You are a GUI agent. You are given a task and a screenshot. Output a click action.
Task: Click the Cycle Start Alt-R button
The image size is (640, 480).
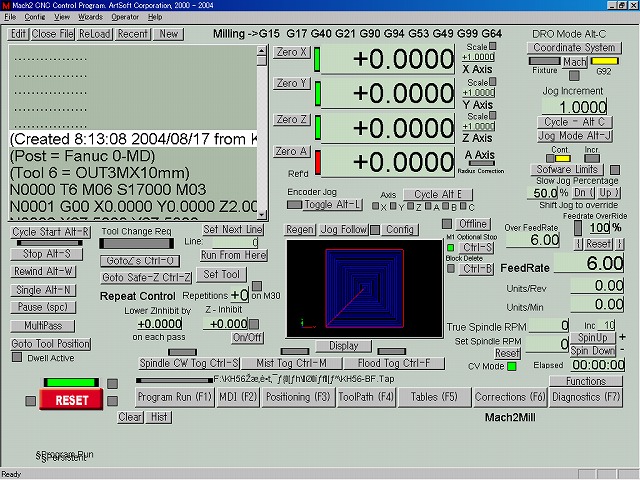tap(51, 232)
